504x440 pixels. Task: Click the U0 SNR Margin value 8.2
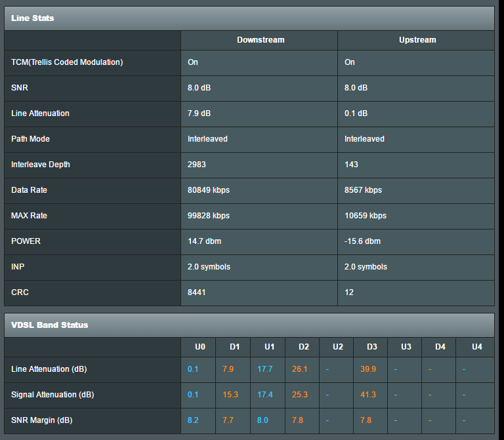click(193, 420)
